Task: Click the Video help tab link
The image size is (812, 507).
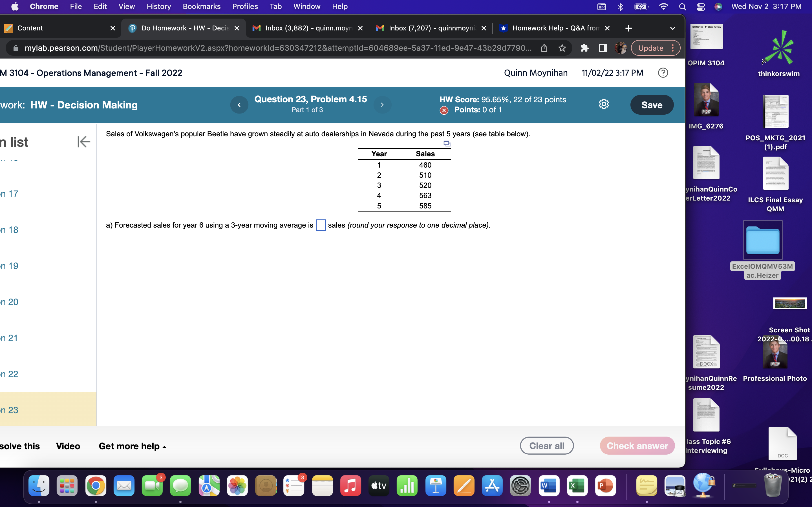Action: [x=68, y=446]
